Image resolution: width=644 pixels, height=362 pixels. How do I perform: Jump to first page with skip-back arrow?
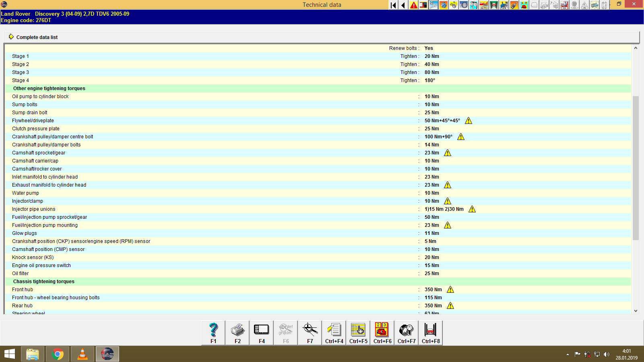[x=393, y=5]
